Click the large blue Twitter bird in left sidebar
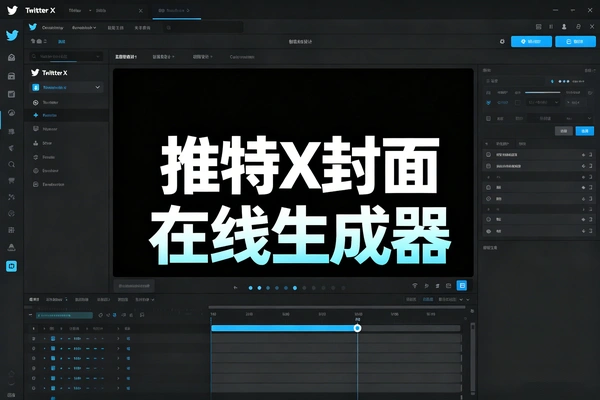Viewport: 600px width, 400px height. 12,35
